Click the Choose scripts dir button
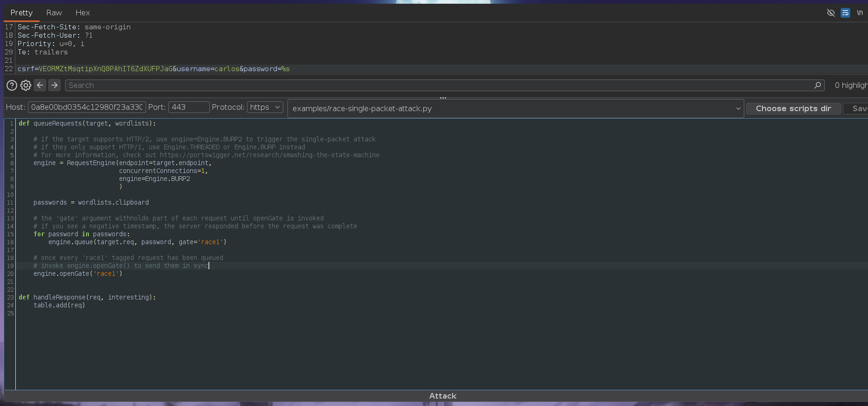The image size is (868, 406). pos(793,108)
